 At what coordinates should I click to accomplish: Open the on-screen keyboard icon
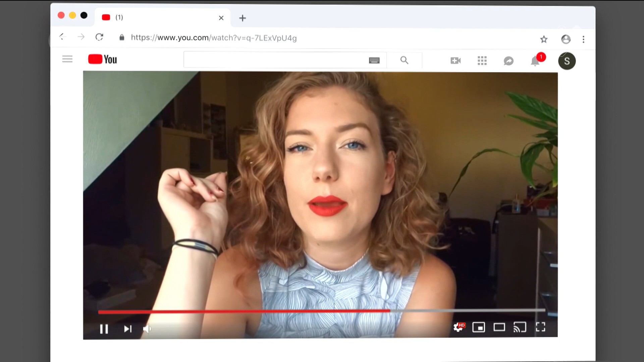pos(374,60)
